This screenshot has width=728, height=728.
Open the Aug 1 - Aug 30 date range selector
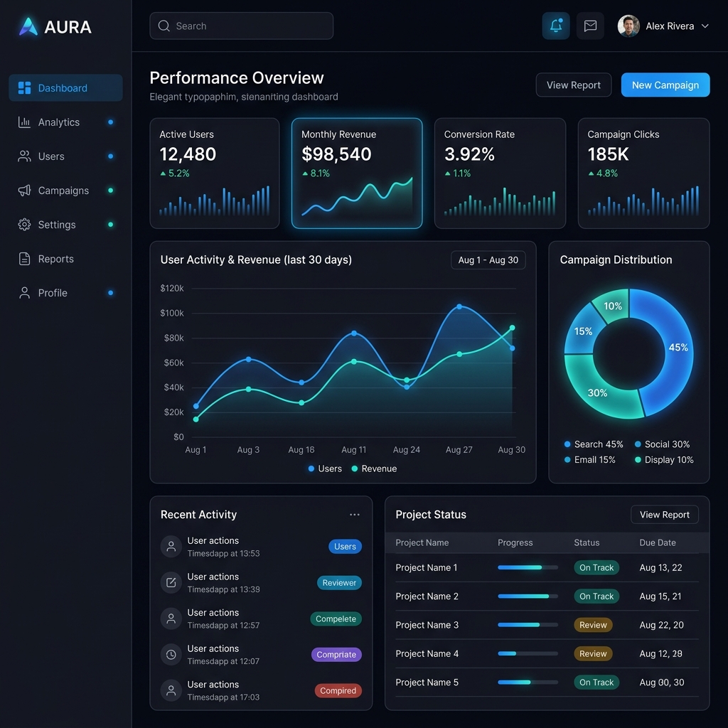pos(488,260)
